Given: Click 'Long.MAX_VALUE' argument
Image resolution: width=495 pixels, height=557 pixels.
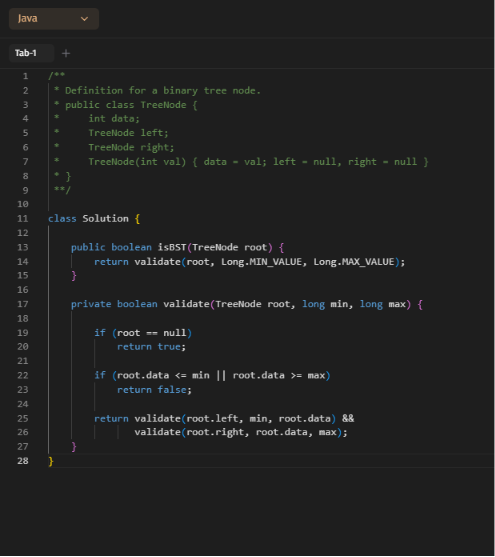Looking at the screenshot, I should 354,262.
